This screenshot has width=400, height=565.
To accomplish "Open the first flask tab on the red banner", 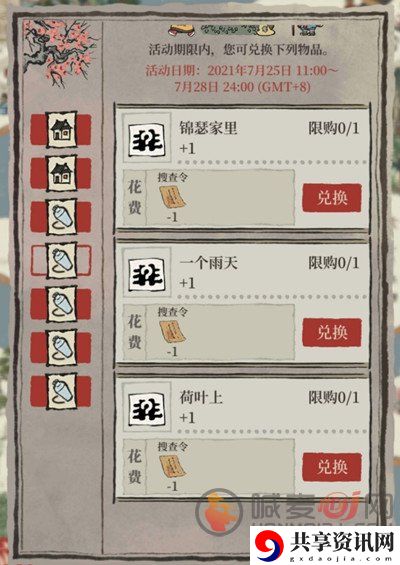I will tap(61, 217).
